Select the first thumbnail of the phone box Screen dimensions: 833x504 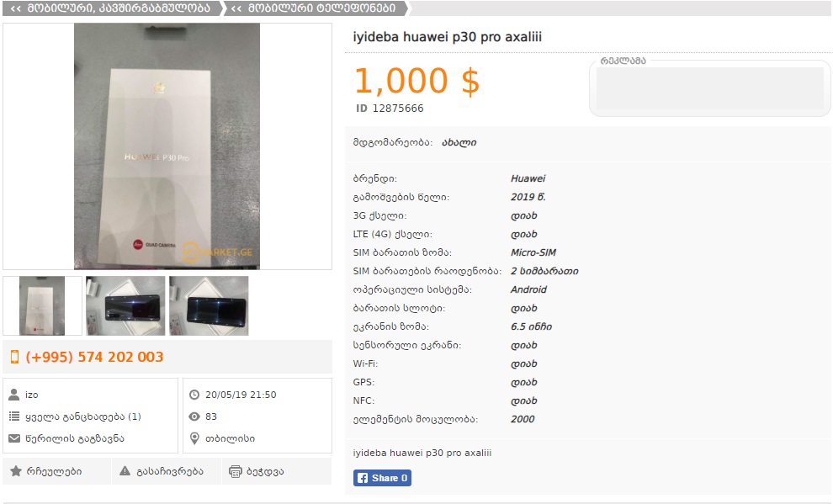coord(42,306)
